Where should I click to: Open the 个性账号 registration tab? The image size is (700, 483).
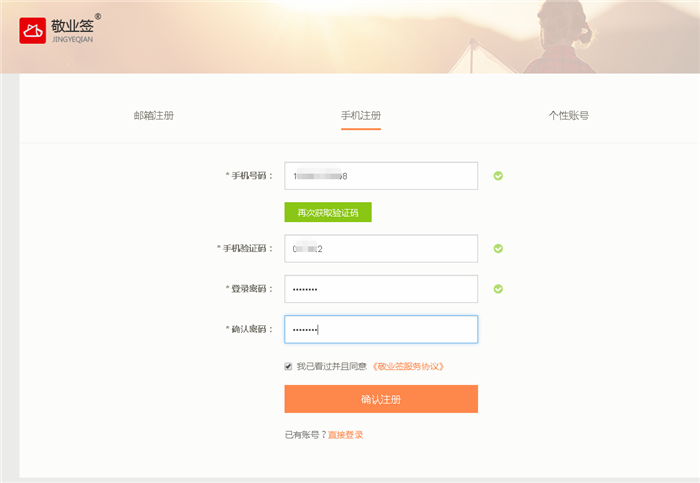click(568, 115)
